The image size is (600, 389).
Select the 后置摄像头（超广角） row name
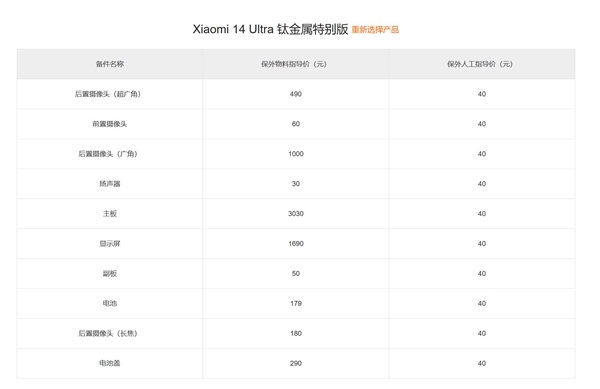[x=108, y=94]
